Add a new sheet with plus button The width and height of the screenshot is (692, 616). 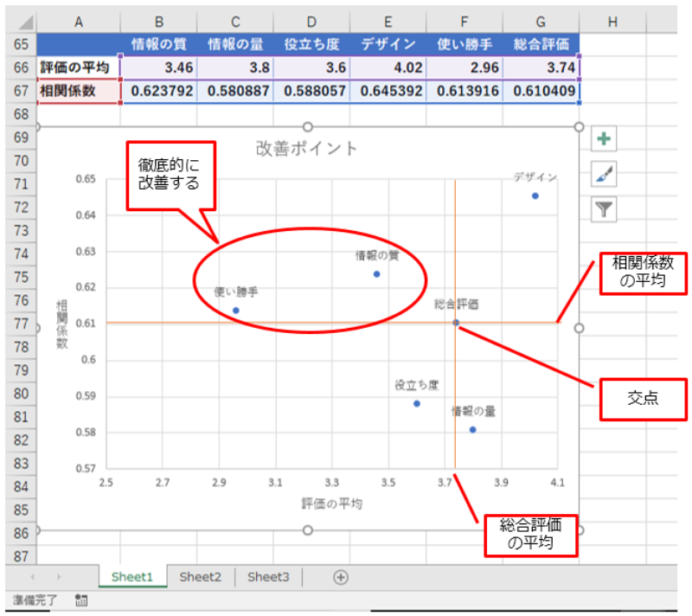341,577
